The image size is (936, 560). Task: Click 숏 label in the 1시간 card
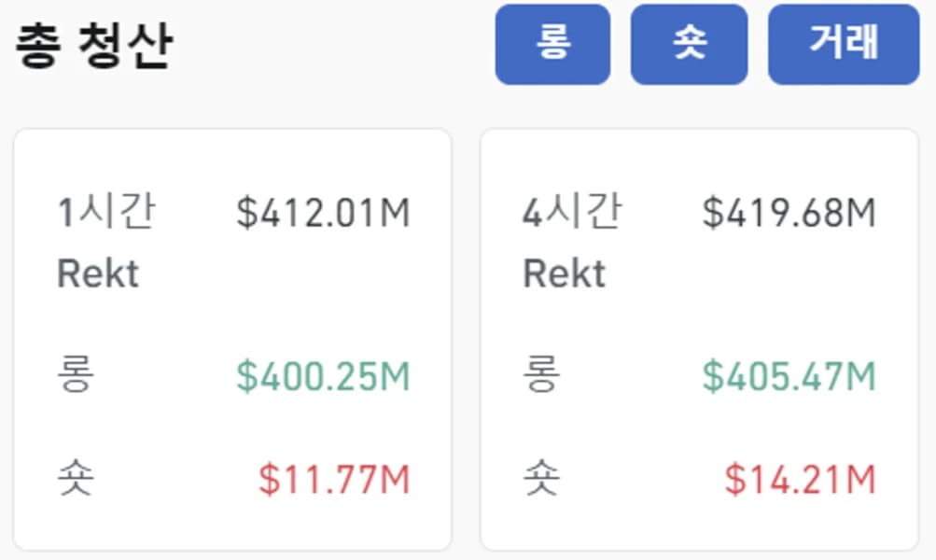pyautogui.click(x=76, y=478)
